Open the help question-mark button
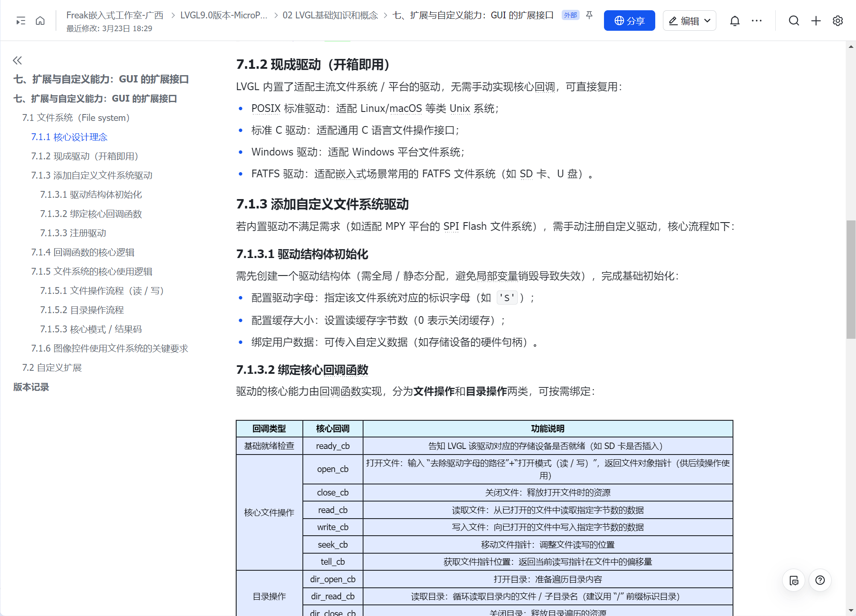856x616 pixels. 820,580
